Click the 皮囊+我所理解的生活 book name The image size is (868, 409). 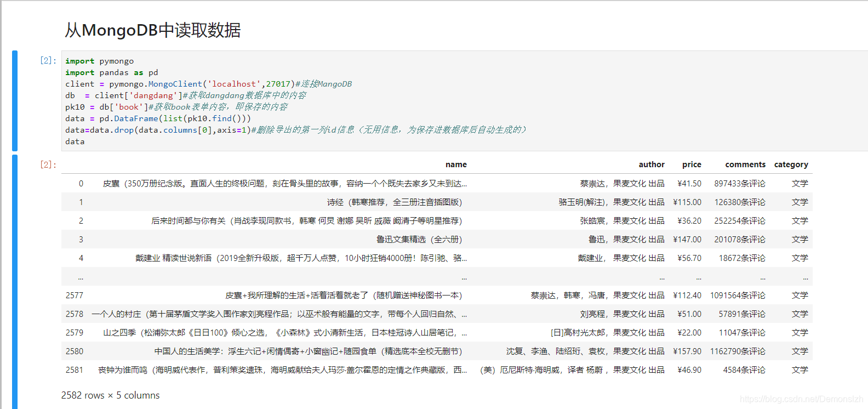[x=344, y=296]
